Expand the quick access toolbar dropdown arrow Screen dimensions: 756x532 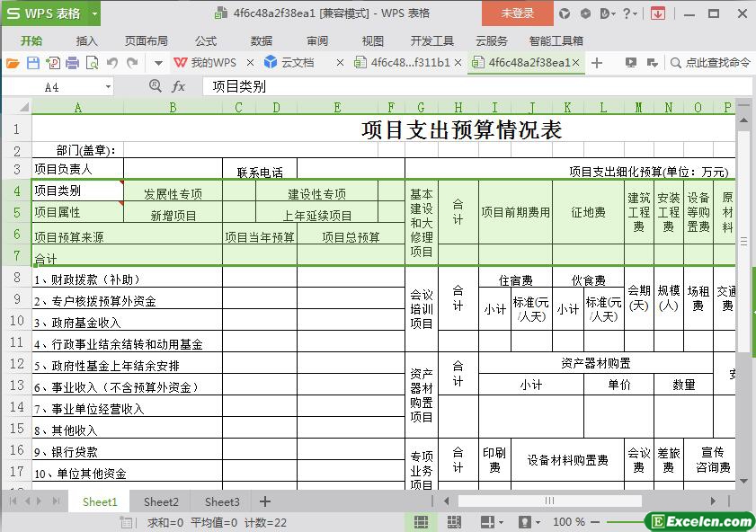(158, 63)
